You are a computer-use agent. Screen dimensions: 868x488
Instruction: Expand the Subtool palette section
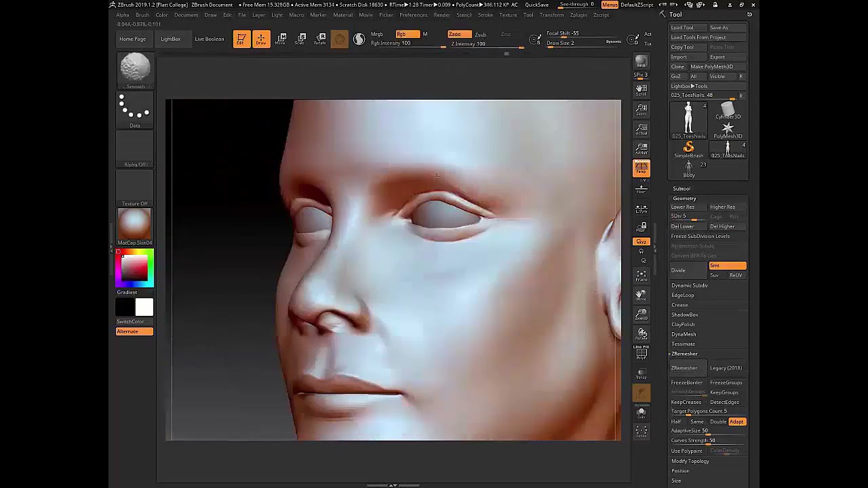(682, 188)
